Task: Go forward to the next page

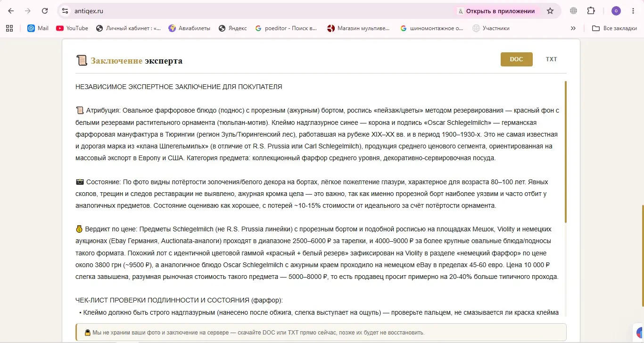Action: (28, 11)
